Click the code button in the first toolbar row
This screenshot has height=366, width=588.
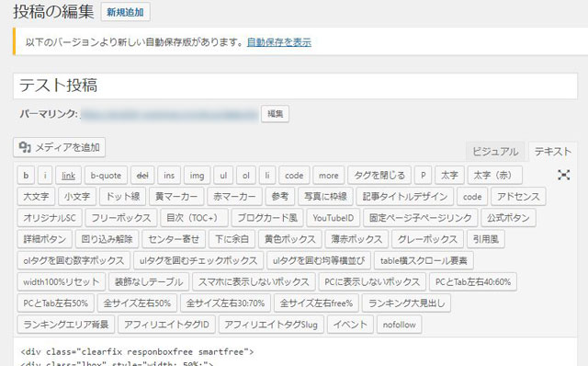point(294,176)
